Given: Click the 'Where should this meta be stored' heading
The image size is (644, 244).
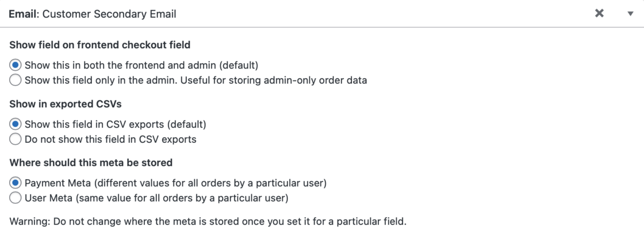Looking at the screenshot, I should coord(91,162).
